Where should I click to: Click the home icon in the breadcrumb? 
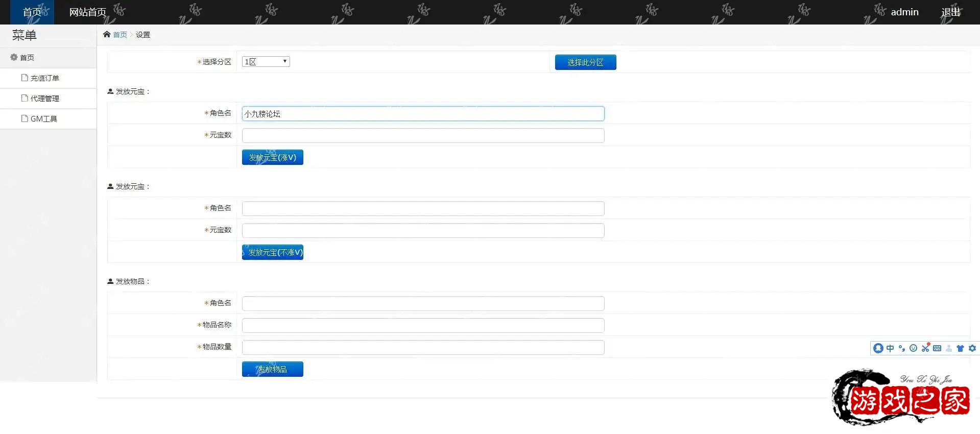tap(107, 34)
